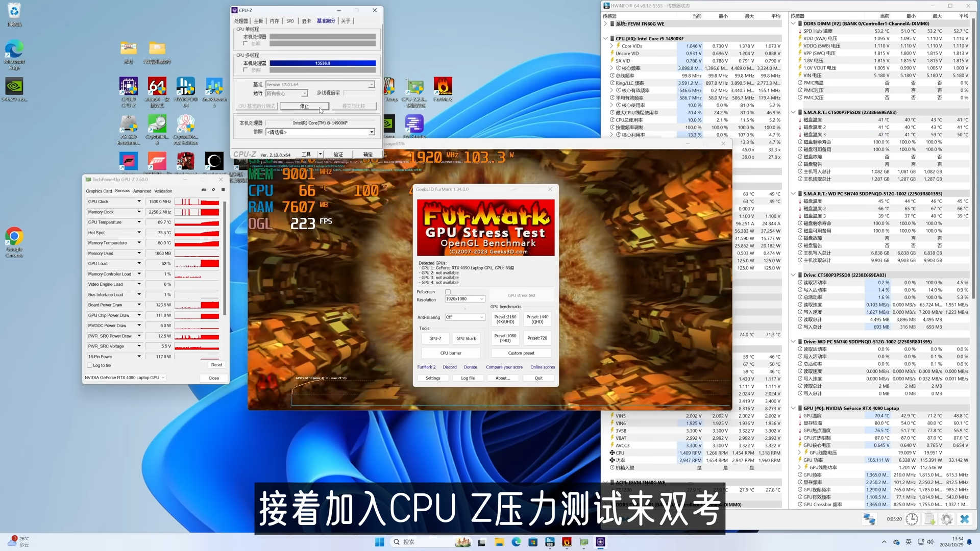Click GPU stress test button in FurMark
The width and height of the screenshot is (980, 551).
(522, 295)
